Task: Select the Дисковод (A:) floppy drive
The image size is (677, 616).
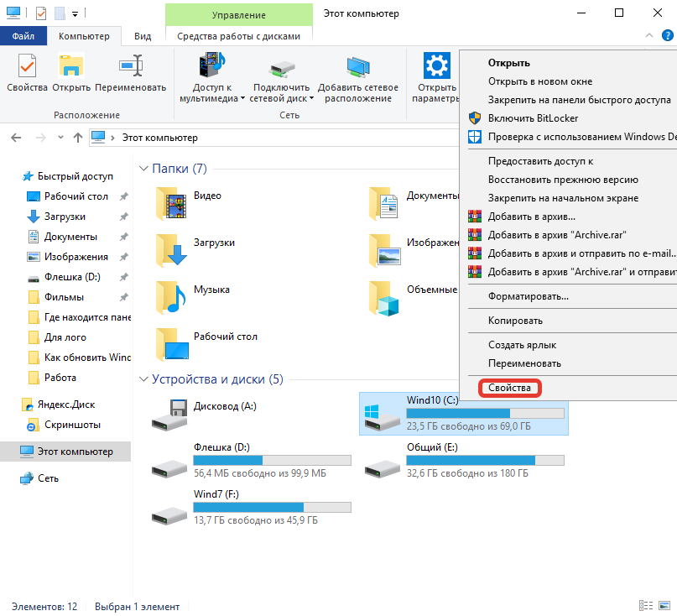Action: (x=169, y=415)
